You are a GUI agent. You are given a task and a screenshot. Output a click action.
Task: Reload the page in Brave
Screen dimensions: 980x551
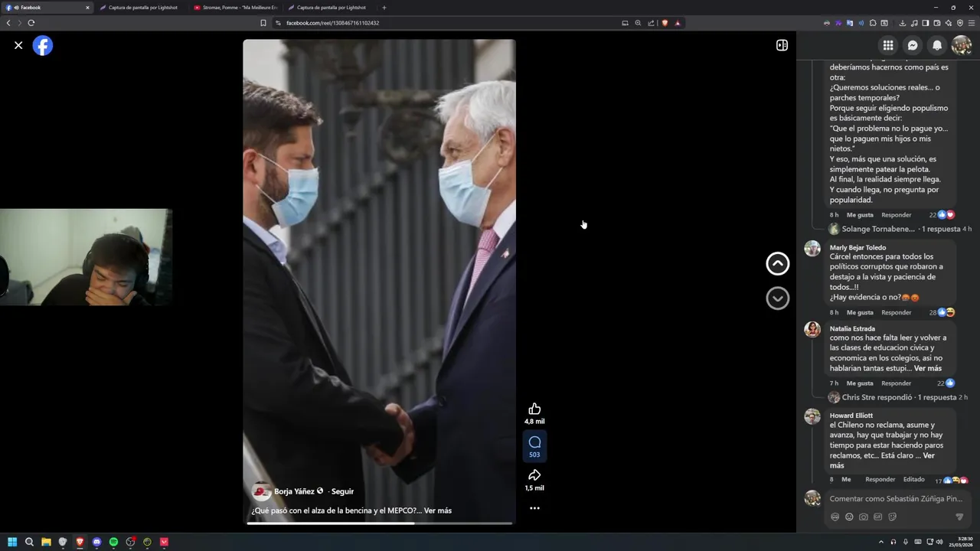point(31,23)
